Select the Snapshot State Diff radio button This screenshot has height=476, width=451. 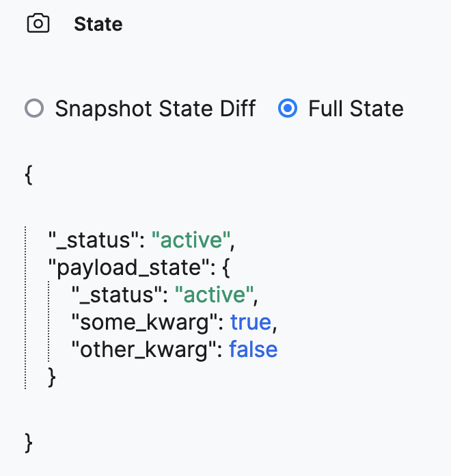(34, 108)
